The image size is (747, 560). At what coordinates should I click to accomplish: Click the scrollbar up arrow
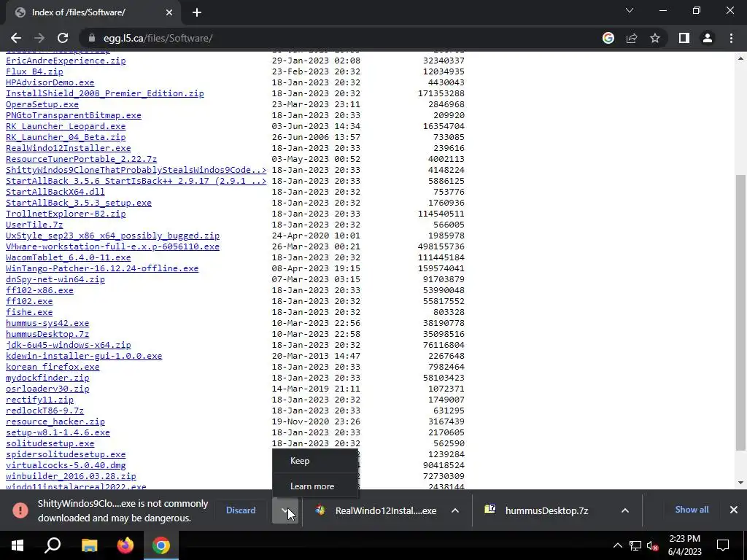click(740, 58)
